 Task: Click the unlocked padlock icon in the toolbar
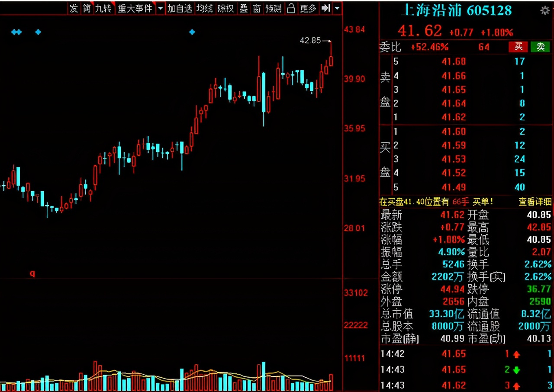coord(291,8)
